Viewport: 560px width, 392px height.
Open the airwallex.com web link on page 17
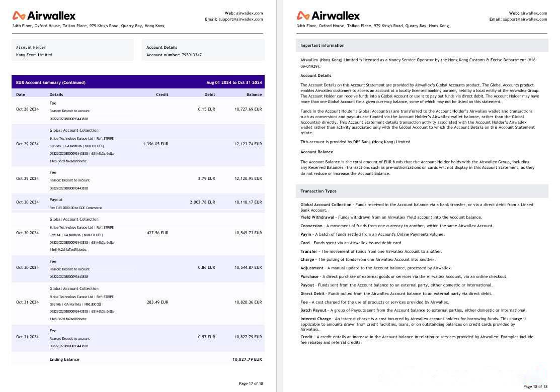click(x=250, y=13)
